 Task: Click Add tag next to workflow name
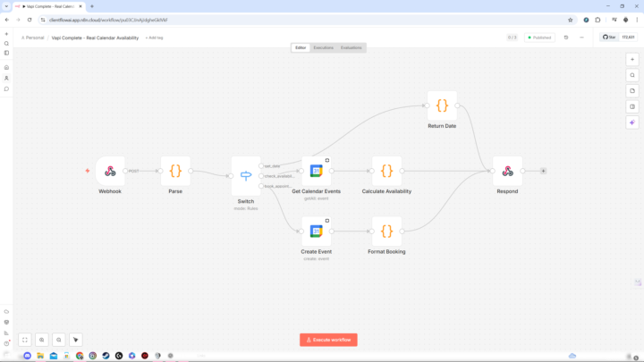pos(154,38)
